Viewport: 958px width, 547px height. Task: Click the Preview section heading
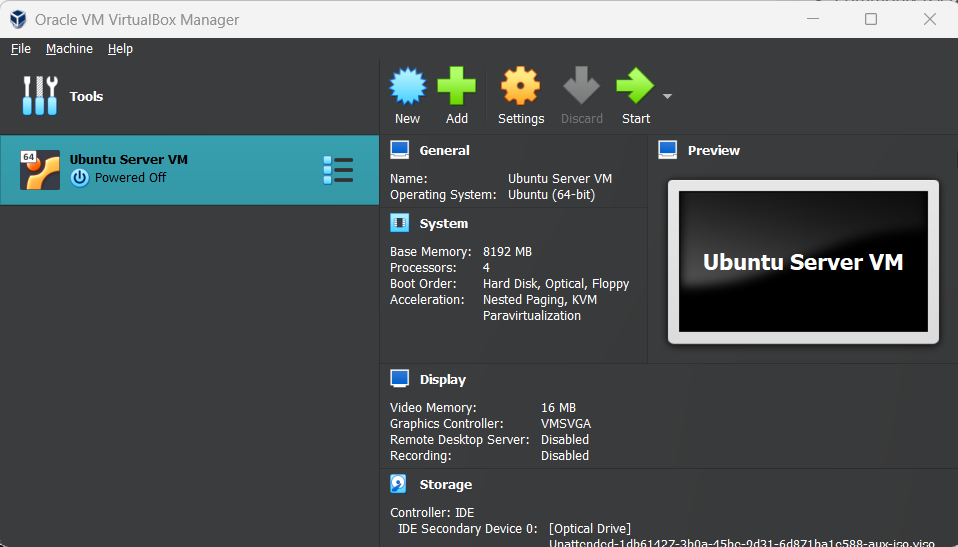pos(714,150)
